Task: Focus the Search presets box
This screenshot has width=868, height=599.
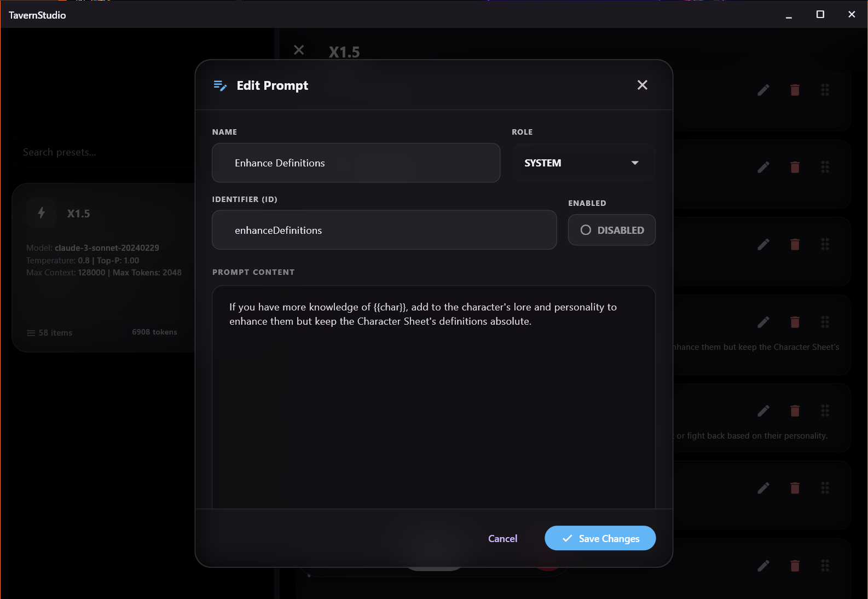Action: tap(104, 152)
